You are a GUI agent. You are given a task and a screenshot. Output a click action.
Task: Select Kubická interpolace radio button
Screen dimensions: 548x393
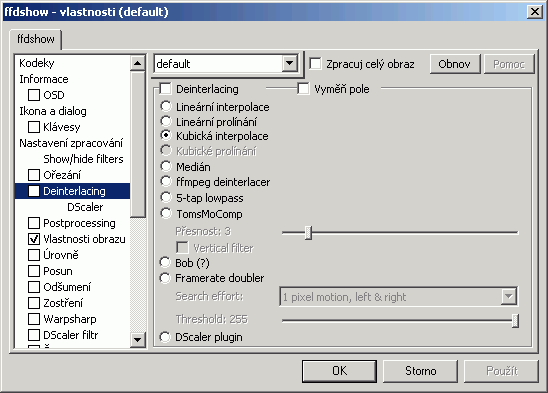[x=166, y=135]
